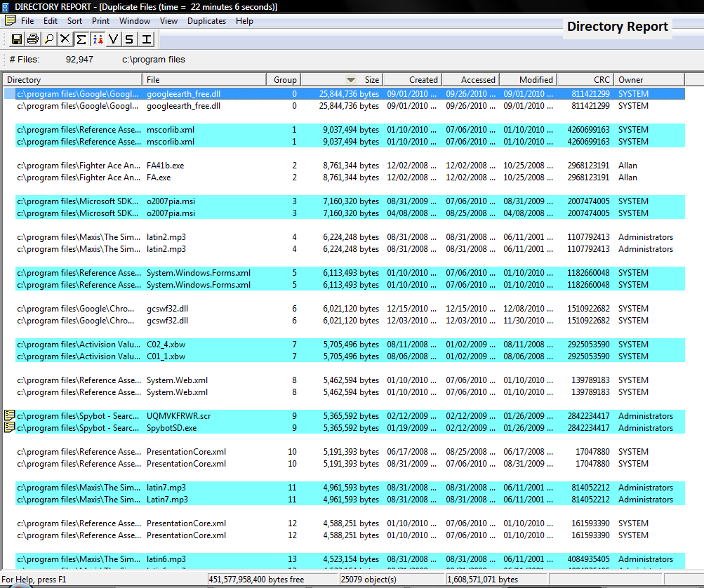Click the note icon next to UQMVKFRWR.scr

point(9,415)
